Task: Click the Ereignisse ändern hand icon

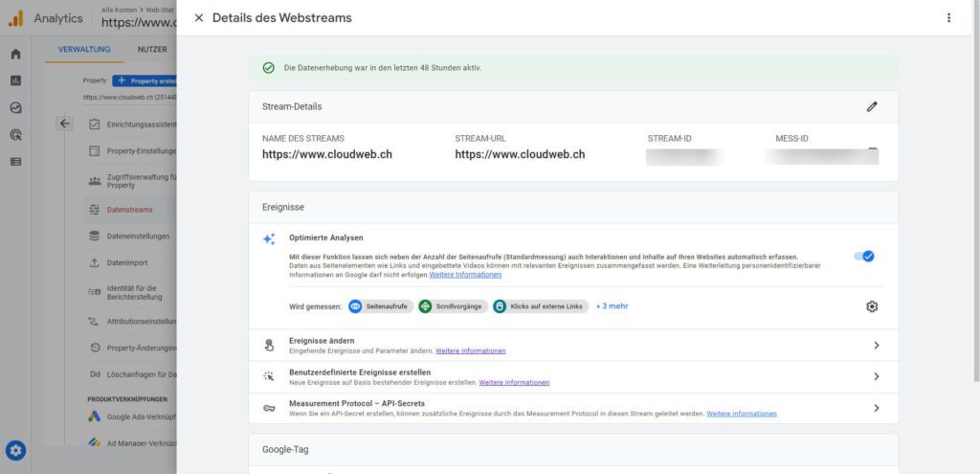Action: (269, 345)
